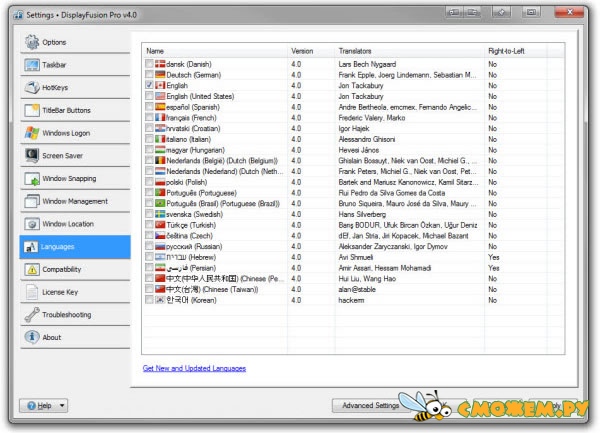This screenshot has width=600, height=433.
Task: Open the HotKeys settings page
Action: (75, 88)
